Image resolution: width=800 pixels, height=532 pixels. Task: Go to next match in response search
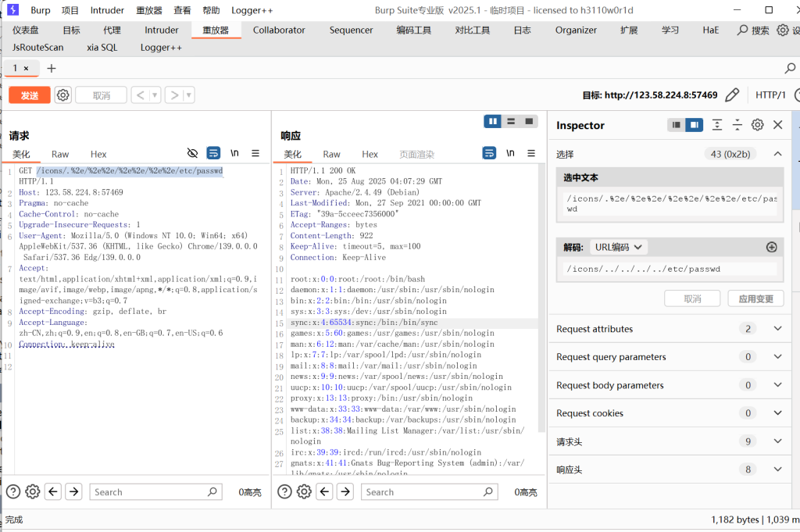coord(345,491)
